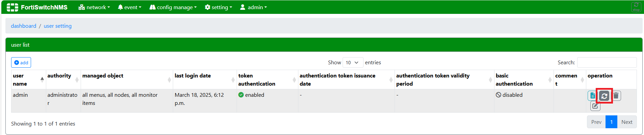View details document icon for admin user
Screen dimensions: 644x135
click(x=592, y=96)
